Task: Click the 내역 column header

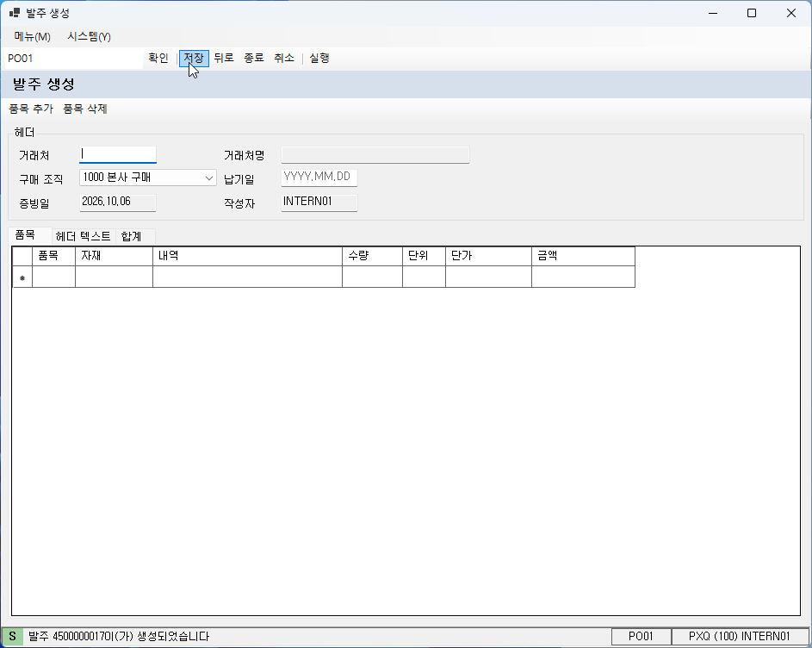Action: [x=247, y=256]
